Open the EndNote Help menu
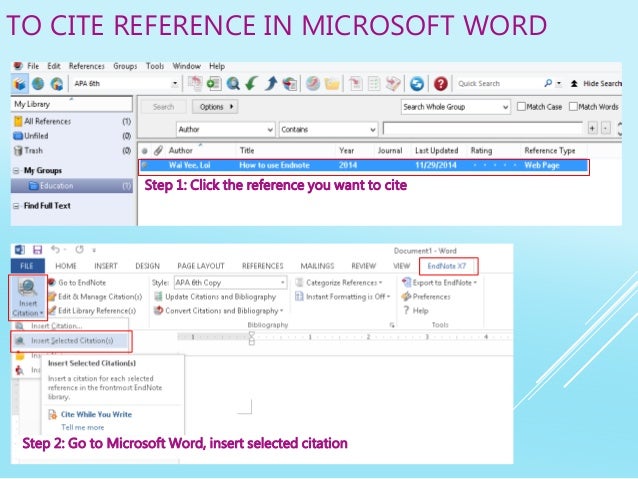 click(x=217, y=66)
